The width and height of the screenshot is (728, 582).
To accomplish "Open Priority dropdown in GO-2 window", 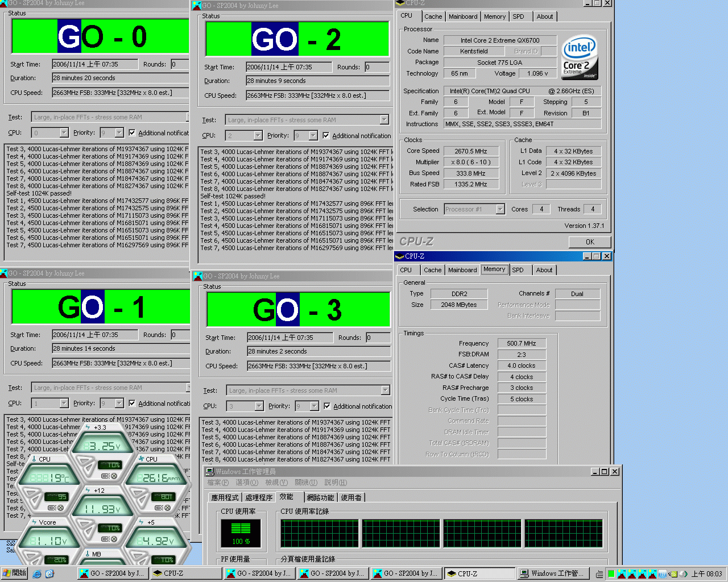I will tap(313, 135).
